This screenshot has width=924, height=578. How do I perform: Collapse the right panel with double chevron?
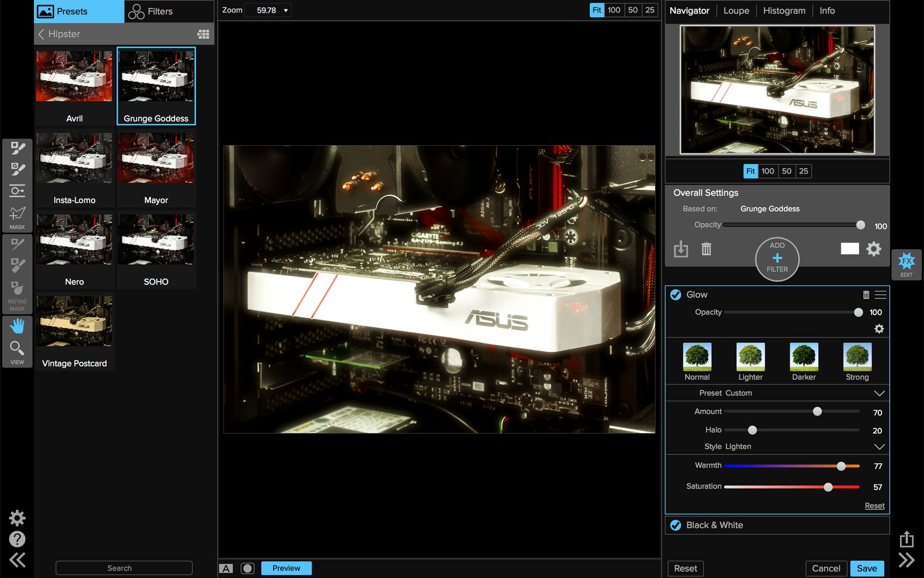tap(907, 560)
